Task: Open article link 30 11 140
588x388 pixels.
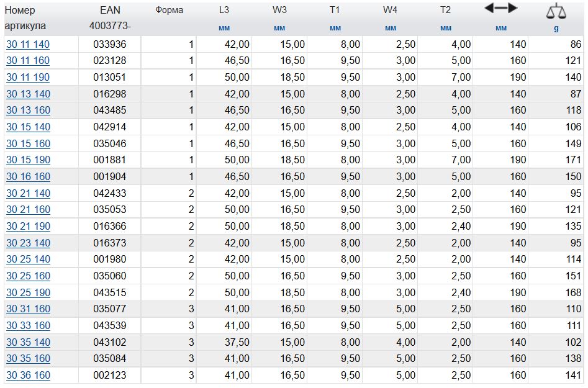Action: [28, 44]
